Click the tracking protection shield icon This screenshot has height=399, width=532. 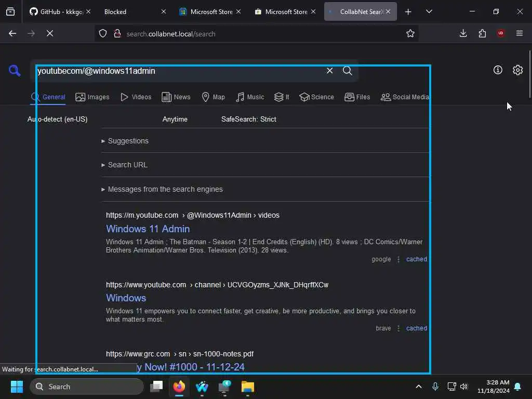[x=103, y=34]
